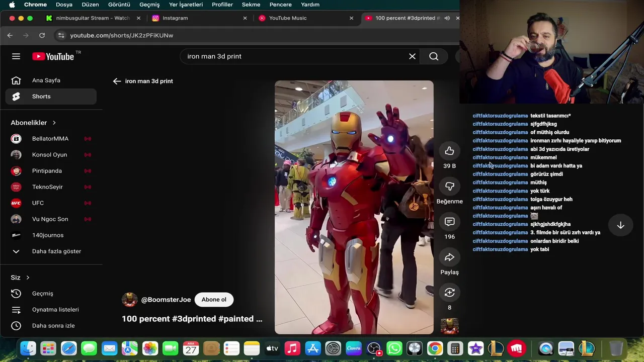Viewport: 644px width, 362px height.
Task: Dislike the short (Beğenme)
Action: (449, 187)
